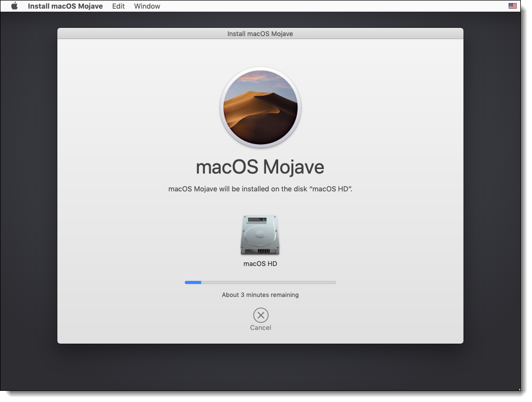Open the Install macOS Mojave app menu
Screen dimensions: 532x402
(x=65, y=6)
